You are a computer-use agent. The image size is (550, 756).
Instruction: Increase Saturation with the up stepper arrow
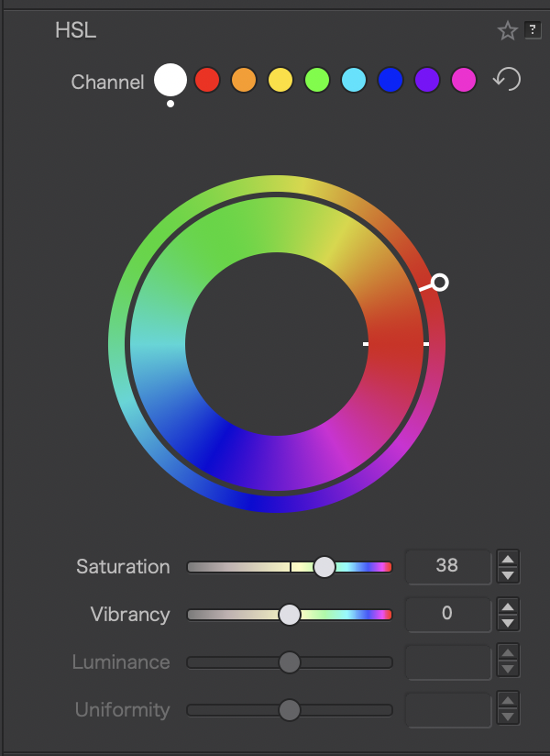(508, 558)
